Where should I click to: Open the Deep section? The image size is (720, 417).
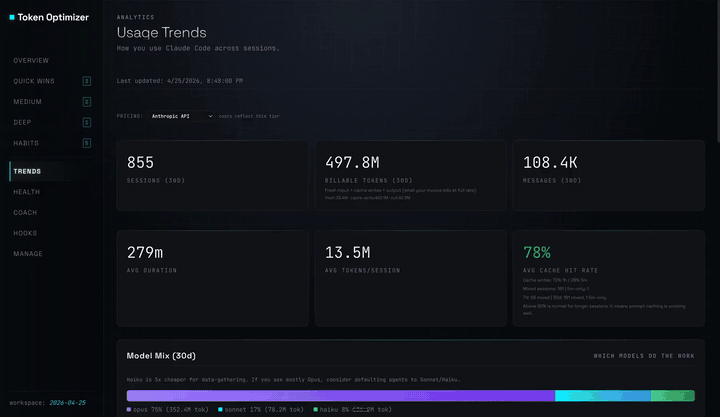point(22,123)
